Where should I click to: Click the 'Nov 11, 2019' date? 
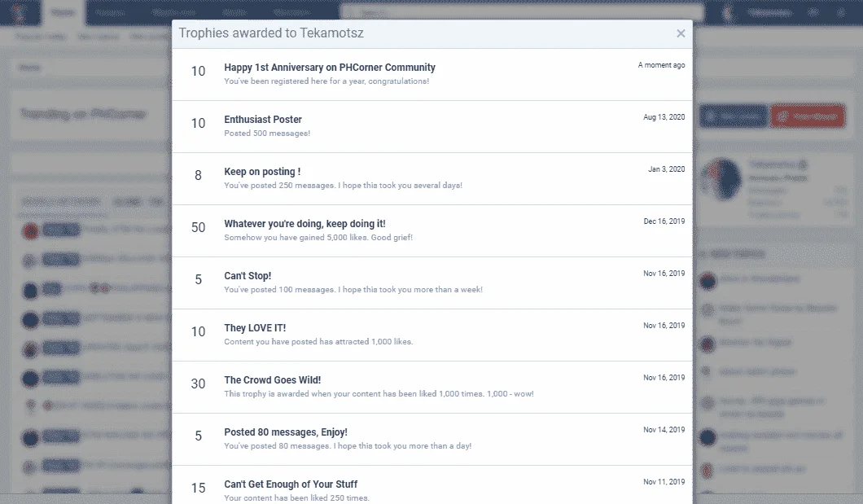tap(664, 482)
